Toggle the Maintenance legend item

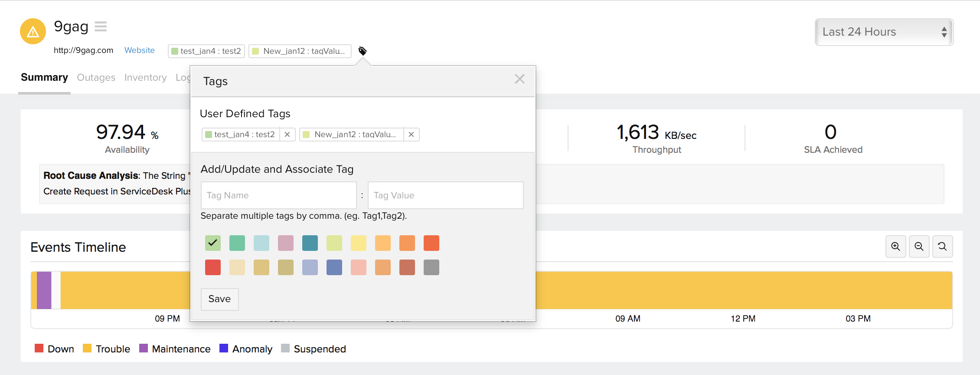175,349
